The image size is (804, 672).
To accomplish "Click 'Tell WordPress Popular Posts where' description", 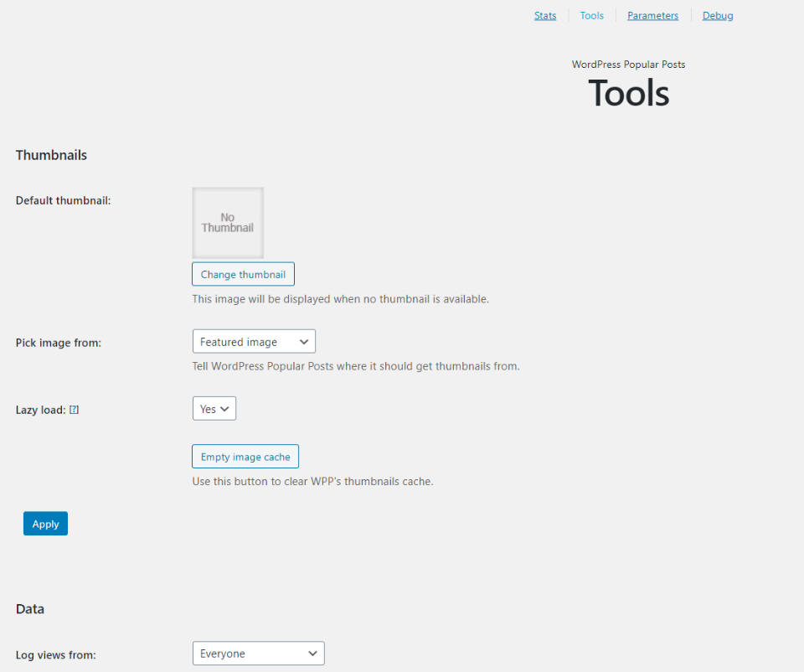I will [356, 366].
